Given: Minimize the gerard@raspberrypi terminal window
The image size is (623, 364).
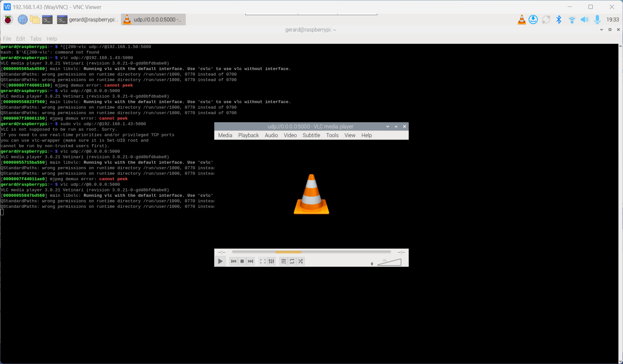Looking at the screenshot, I should 601,30.
